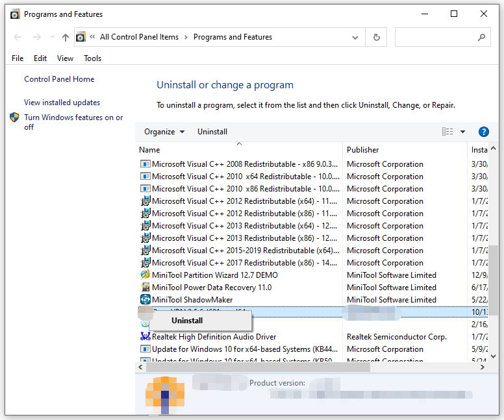Open the File menu

[x=18, y=58]
